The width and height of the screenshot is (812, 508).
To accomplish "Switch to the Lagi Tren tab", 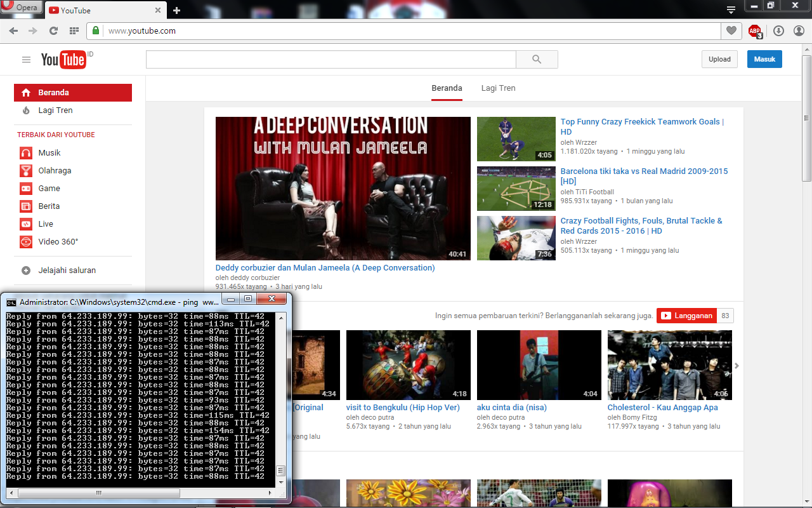I will coord(498,88).
